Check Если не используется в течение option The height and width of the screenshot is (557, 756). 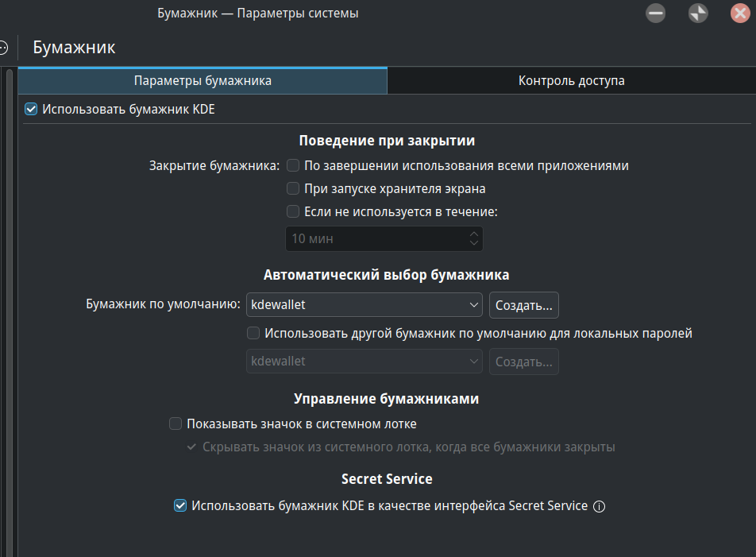(293, 212)
